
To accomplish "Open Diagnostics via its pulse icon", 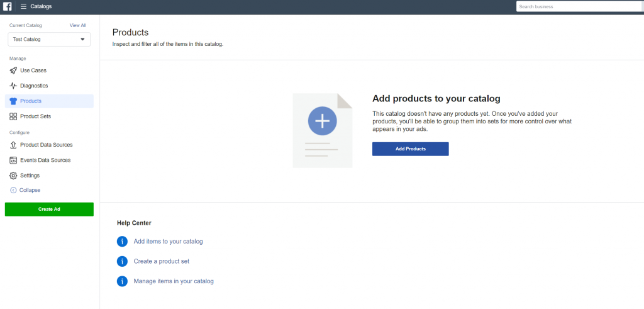I will click(x=13, y=86).
